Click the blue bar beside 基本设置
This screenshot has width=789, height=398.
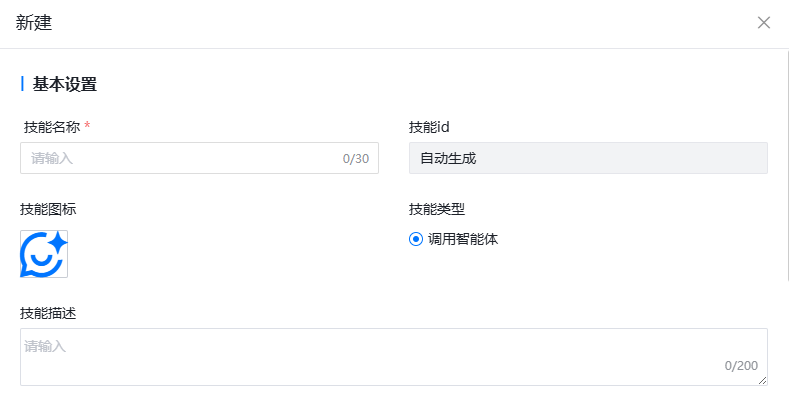pos(22,84)
